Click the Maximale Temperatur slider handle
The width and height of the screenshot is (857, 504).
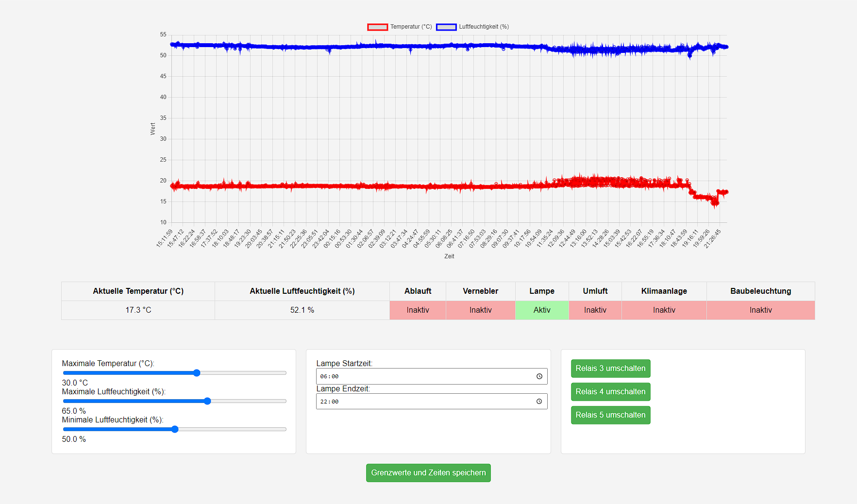tap(197, 373)
